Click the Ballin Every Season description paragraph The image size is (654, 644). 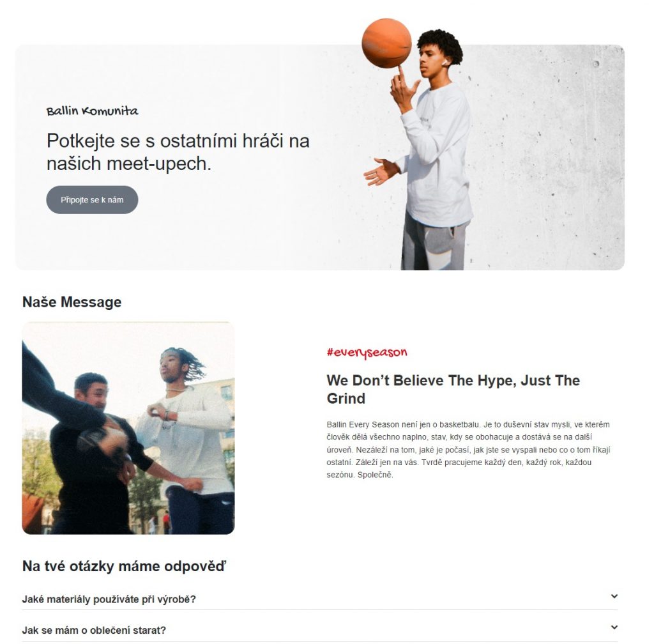click(468, 450)
